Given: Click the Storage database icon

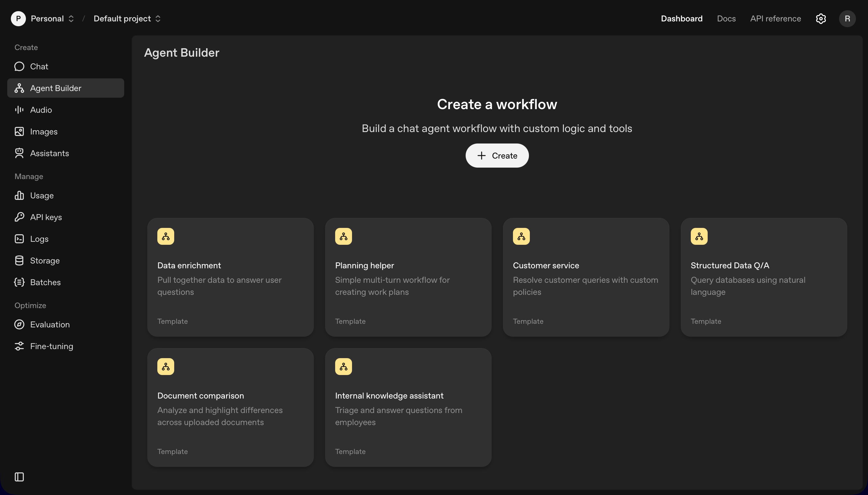Looking at the screenshot, I should (x=19, y=260).
